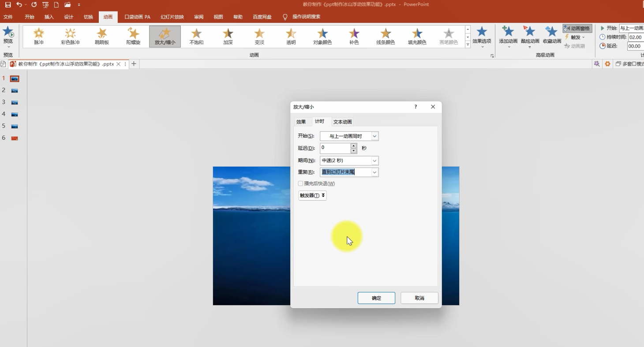644x347 pixels.
Task: Open the 文件 menu
Action: (8, 17)
